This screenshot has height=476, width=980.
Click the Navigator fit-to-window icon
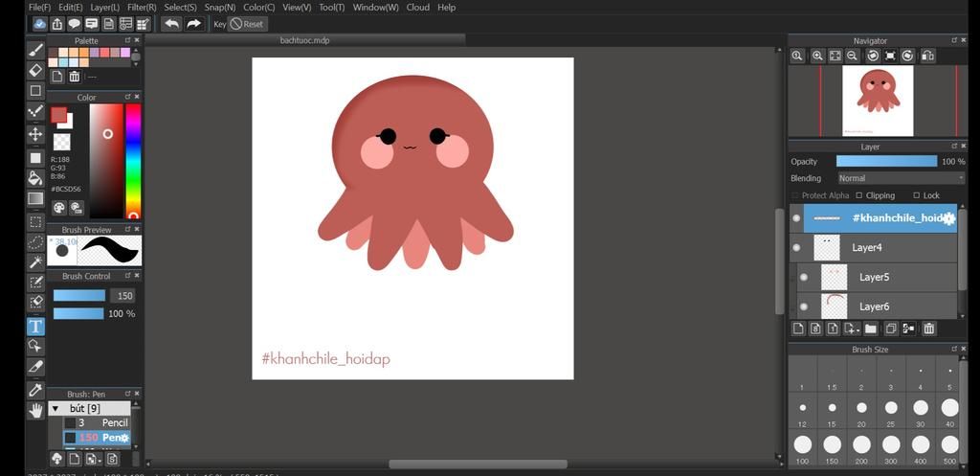pos(835,56)
